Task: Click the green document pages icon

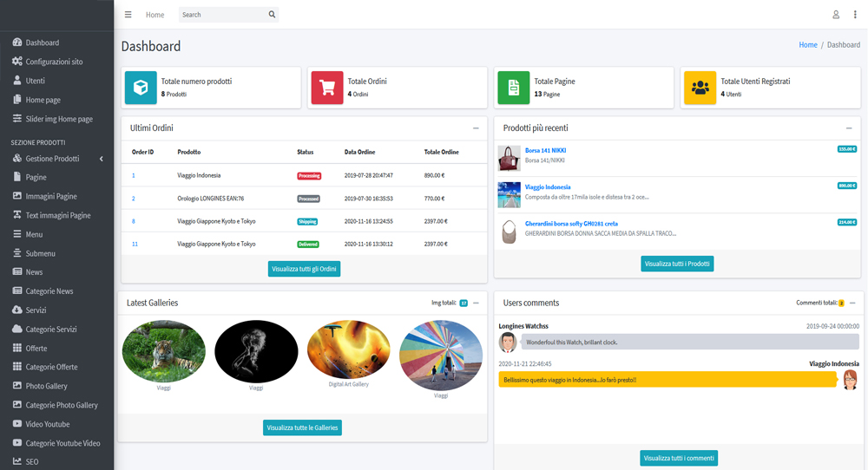Action: click(x=514, y=88)
